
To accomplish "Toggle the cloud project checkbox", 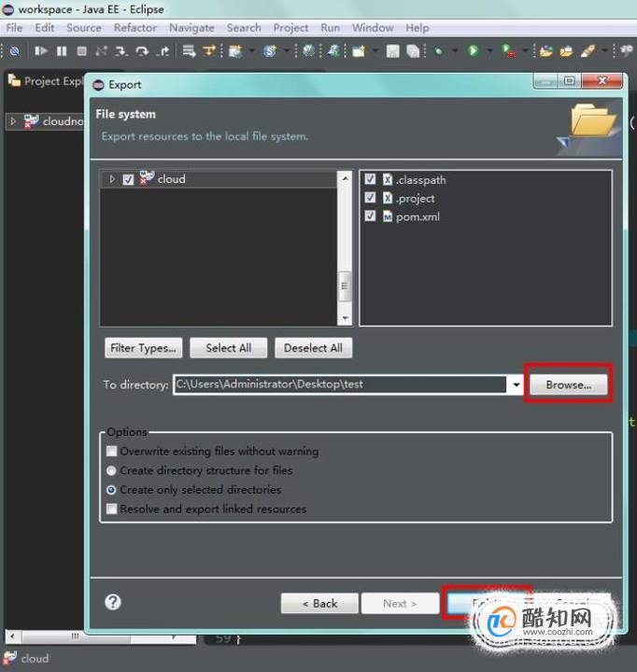I will tap(128, 179).
